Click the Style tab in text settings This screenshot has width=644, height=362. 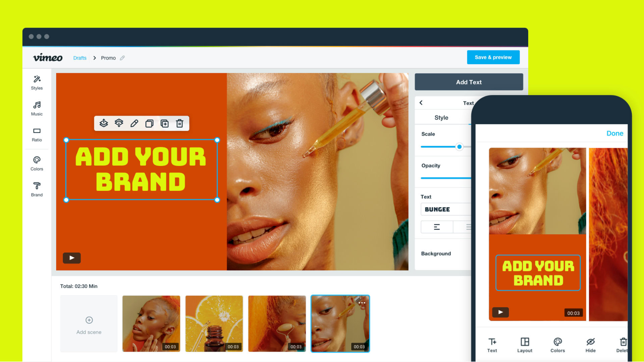pos(441,118)
